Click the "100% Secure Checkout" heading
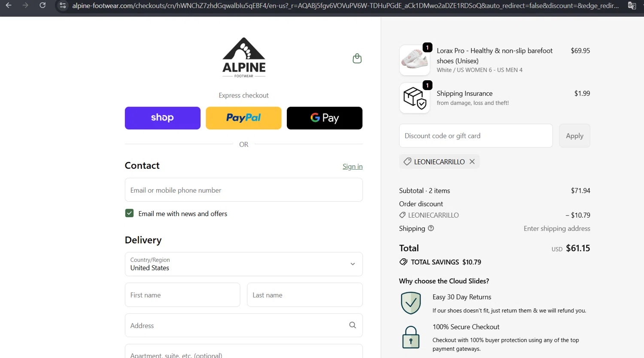 click(466, 327)
